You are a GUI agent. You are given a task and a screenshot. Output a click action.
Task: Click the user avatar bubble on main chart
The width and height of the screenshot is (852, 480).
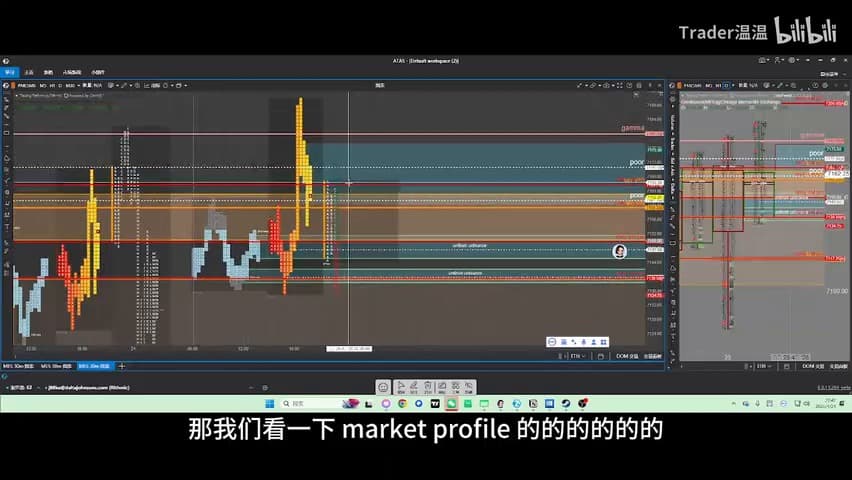619,251
